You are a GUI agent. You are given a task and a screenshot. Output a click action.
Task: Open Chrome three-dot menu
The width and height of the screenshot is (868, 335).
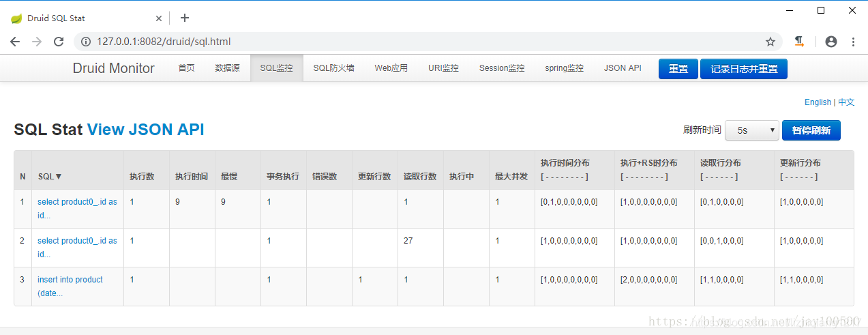853,42
